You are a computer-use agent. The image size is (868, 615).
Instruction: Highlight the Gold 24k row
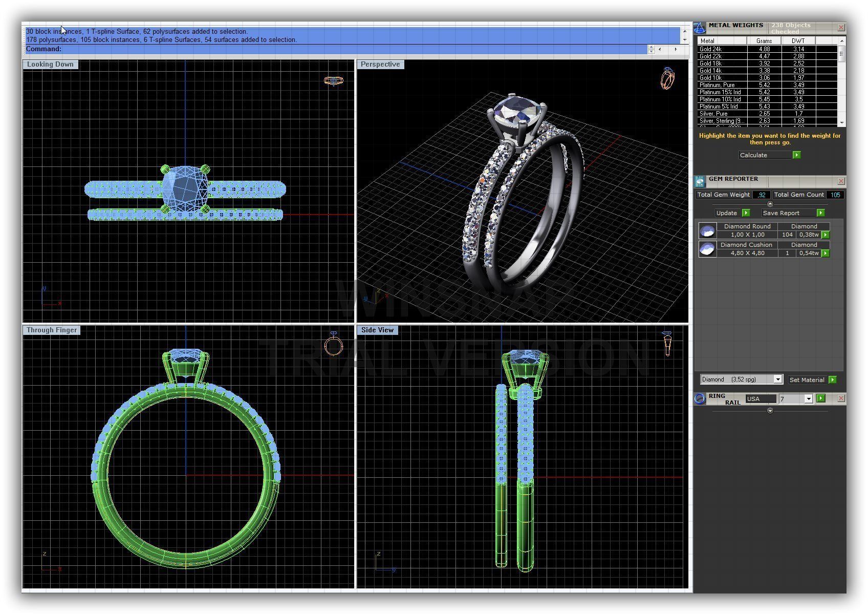click(x=767, y=49)
